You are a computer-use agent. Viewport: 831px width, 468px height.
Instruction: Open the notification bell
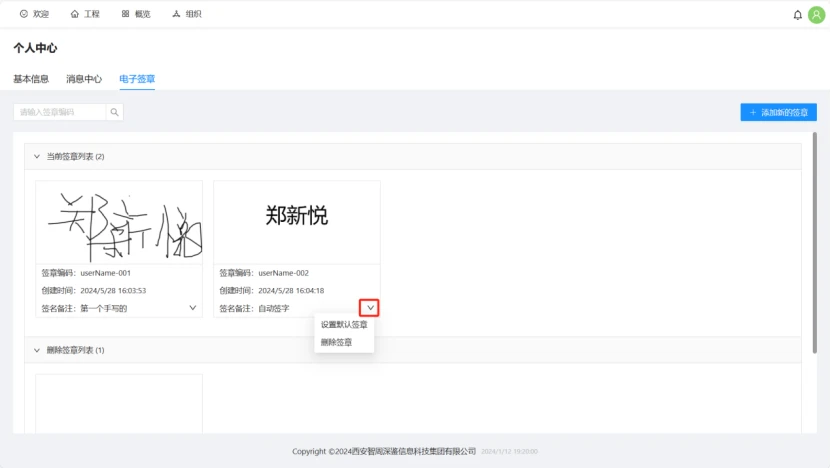point(797,15)
